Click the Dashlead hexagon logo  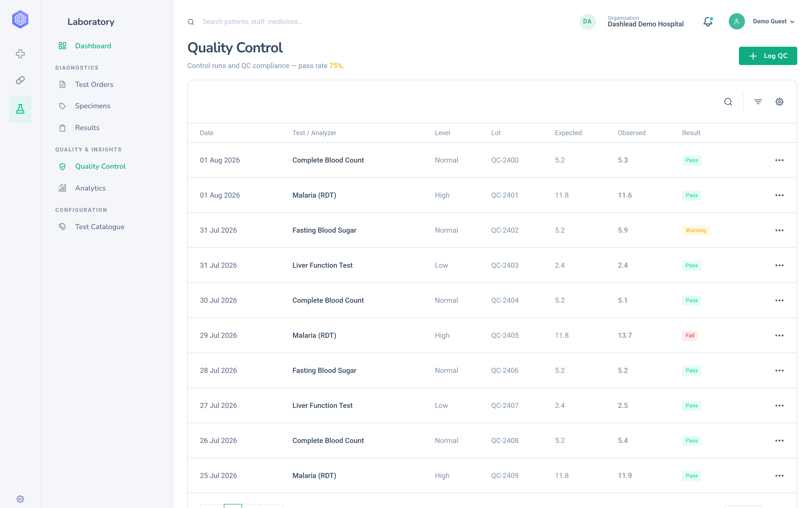pyautogui.click(x=20, y=19)
